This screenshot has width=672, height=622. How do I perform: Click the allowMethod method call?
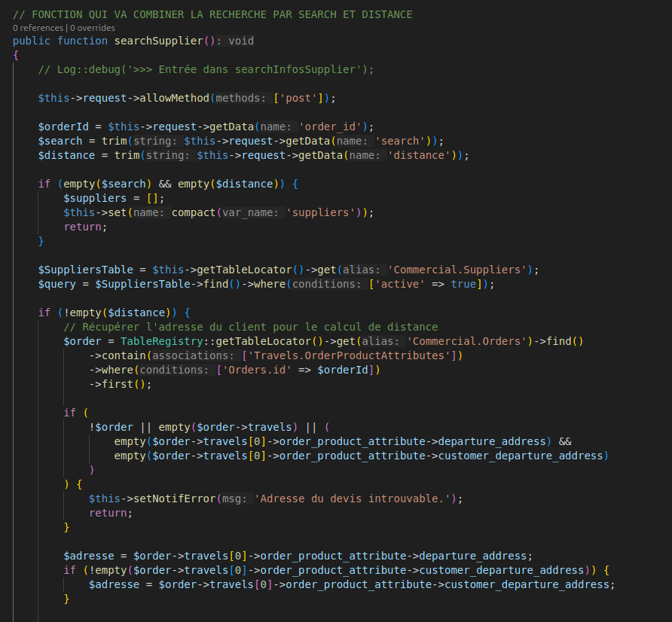pyautogui.click(x=175, y=98)
